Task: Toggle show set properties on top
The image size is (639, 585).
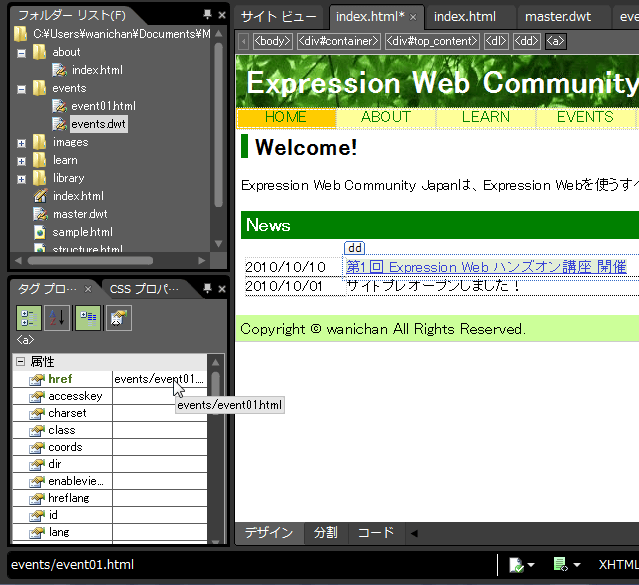Action: (x=88, y=318)
